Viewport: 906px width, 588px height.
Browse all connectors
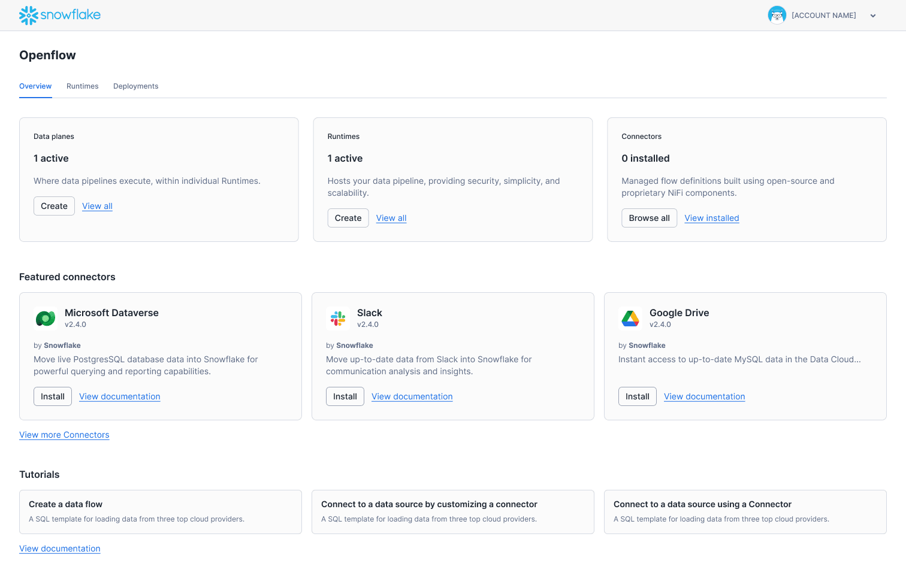point(649,218)
